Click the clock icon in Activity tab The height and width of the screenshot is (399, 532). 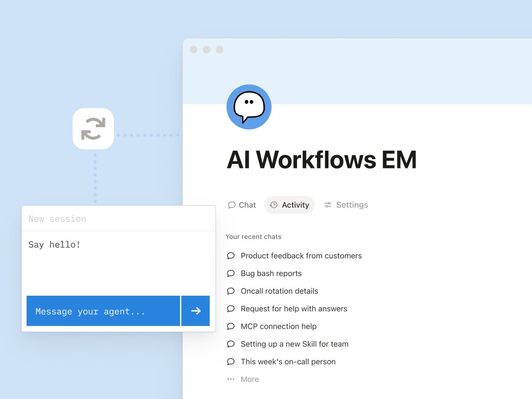coord(274,205)
